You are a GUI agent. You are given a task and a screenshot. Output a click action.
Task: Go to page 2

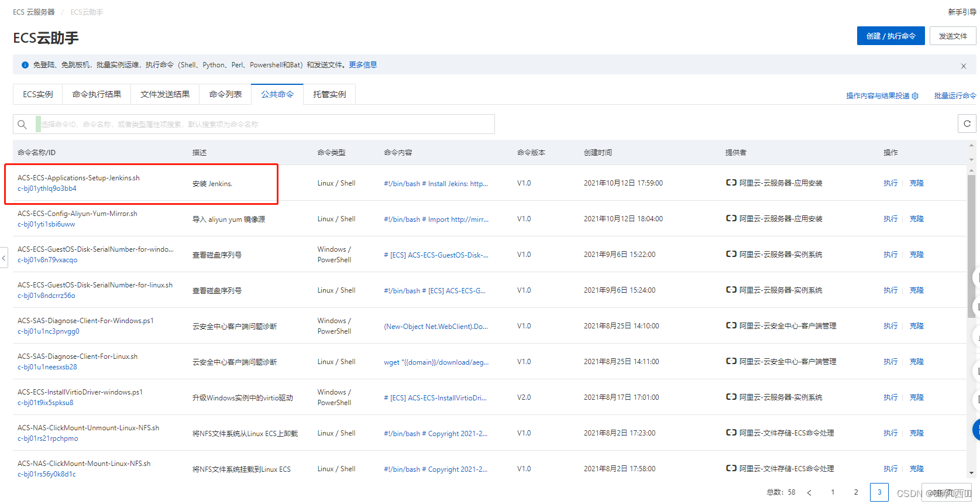[x=856, y=492]
